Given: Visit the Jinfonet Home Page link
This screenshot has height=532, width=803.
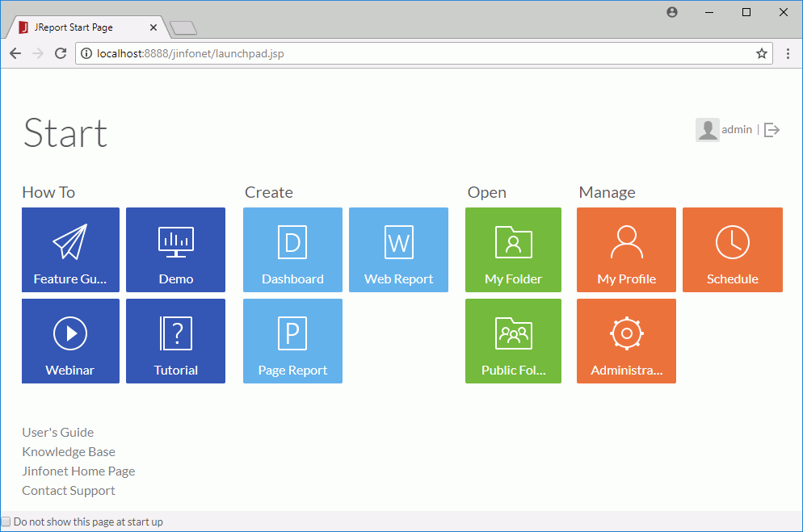Looking at the screenshot, I should click(78, 471).
